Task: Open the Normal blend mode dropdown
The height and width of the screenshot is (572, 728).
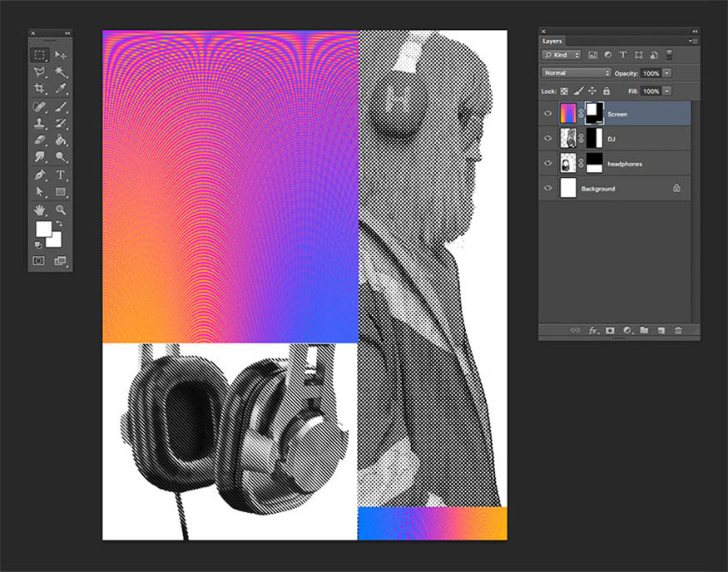Action: pos(576,73)
